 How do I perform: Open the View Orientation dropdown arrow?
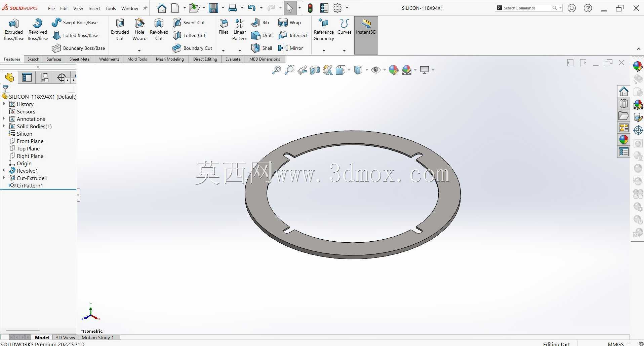(349, 70)
